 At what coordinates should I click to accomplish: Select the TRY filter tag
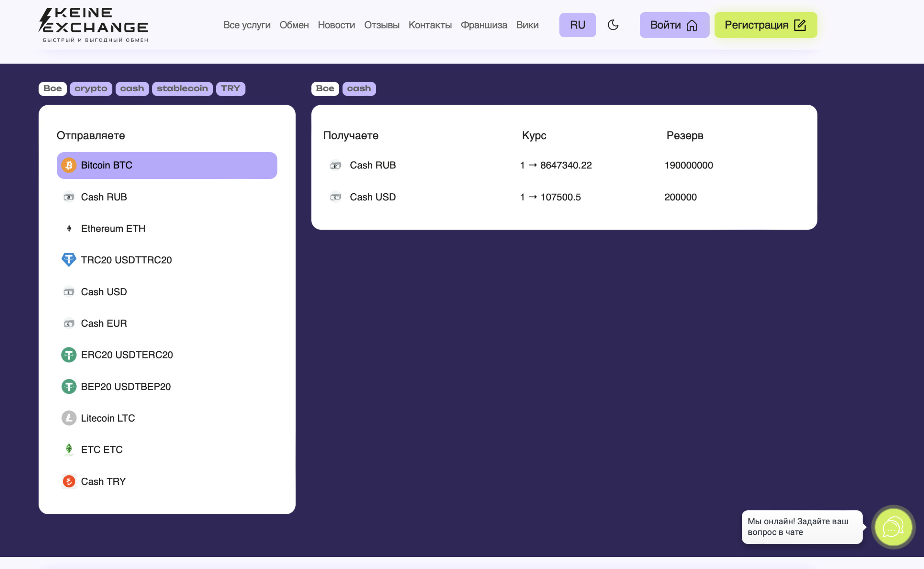230,89
